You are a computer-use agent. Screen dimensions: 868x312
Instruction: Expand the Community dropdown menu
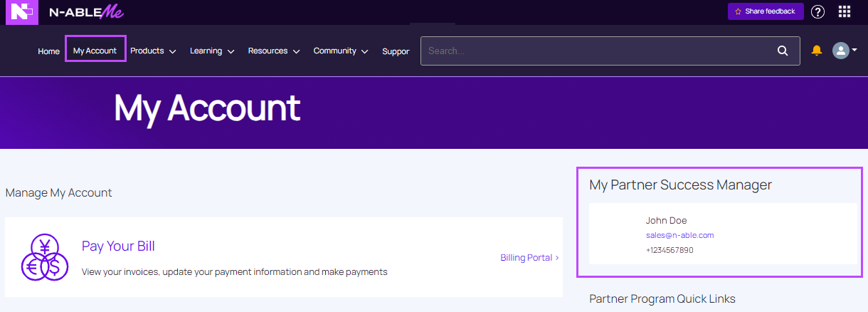[x=340, y=51]
